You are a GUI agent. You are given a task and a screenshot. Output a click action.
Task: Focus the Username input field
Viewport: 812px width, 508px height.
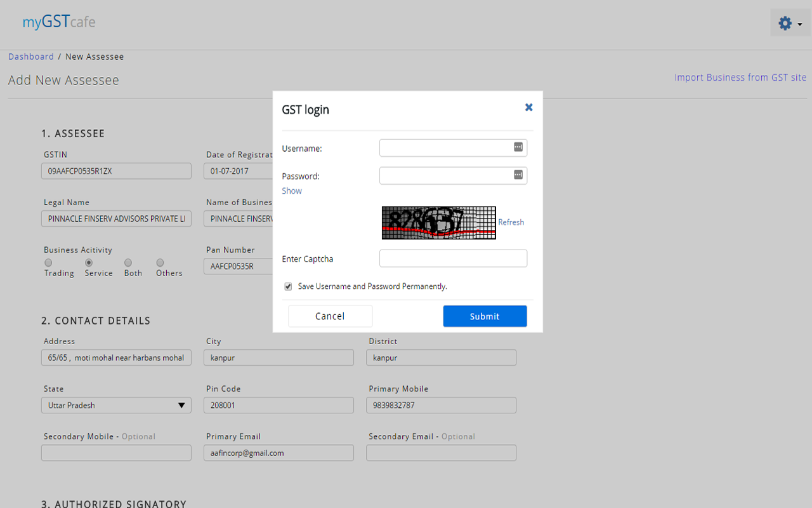pos(453,148)
